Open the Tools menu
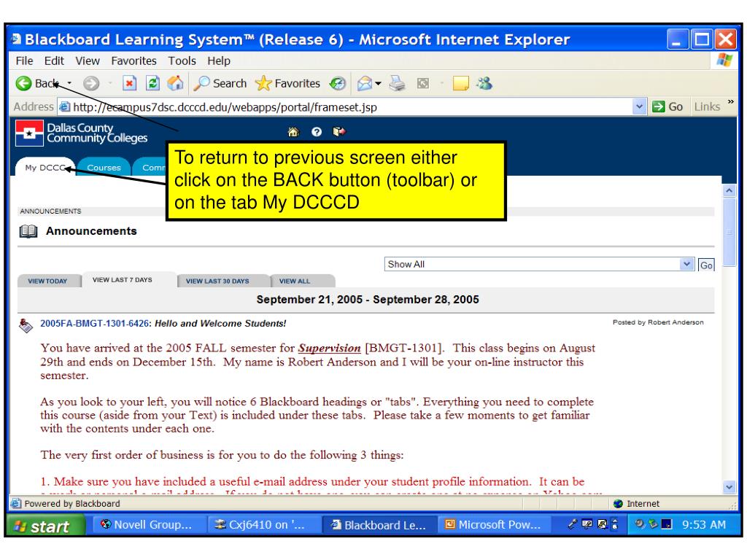This screenshot has width=747, height=560. point(182,61)
